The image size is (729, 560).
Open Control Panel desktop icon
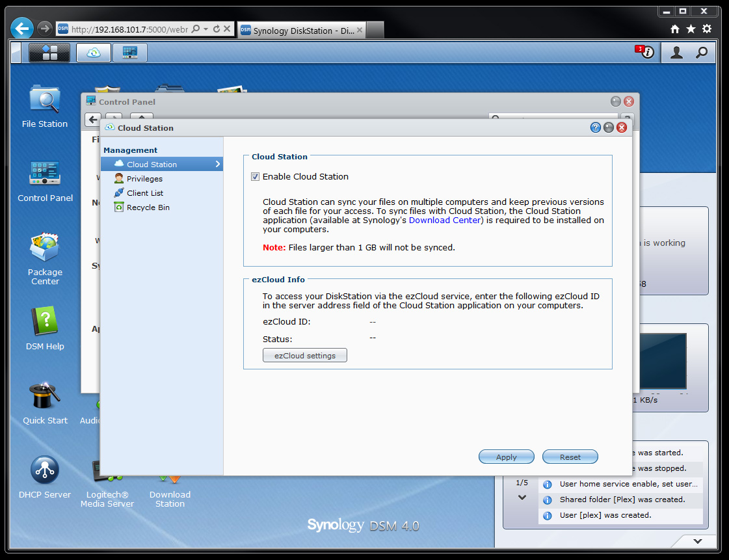pos(45,181)
